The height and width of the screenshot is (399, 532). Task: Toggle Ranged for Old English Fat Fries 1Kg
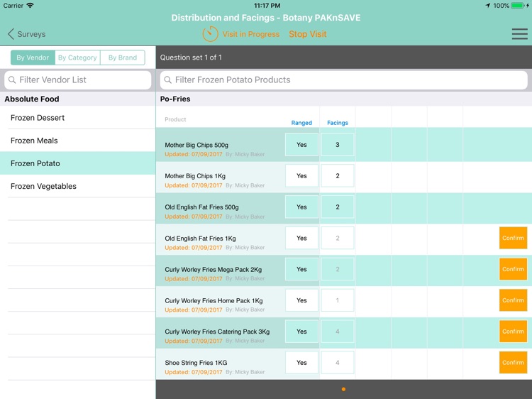[x=301, y=238]
